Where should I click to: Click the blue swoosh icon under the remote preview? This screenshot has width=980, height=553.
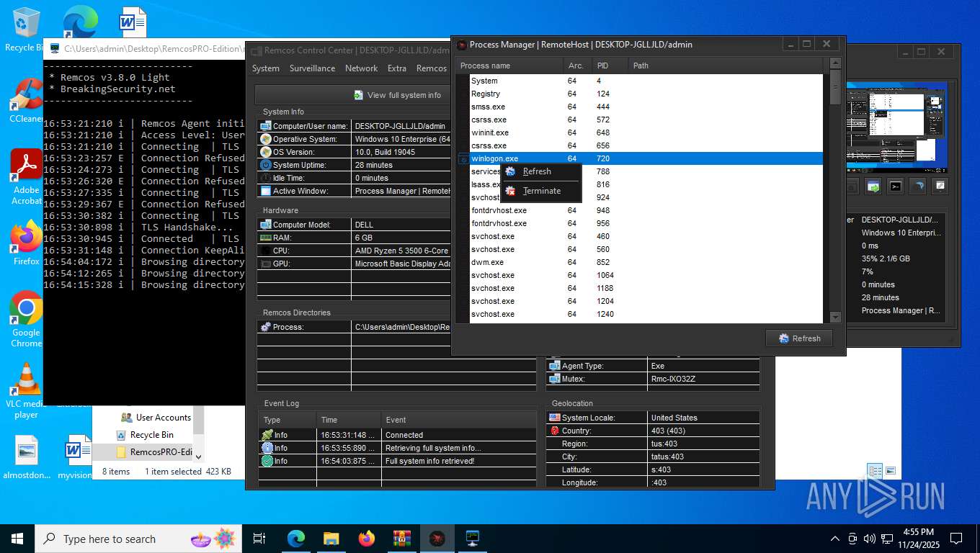click(x=918, y=186)
